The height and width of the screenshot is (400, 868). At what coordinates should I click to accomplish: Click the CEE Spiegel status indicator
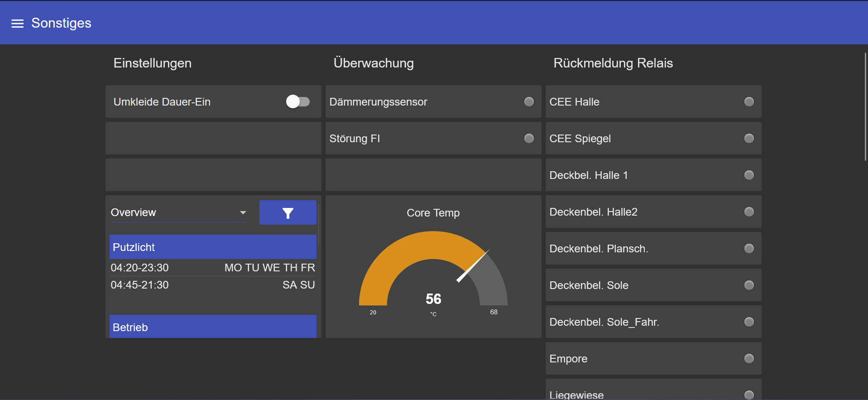click(749, 138)
